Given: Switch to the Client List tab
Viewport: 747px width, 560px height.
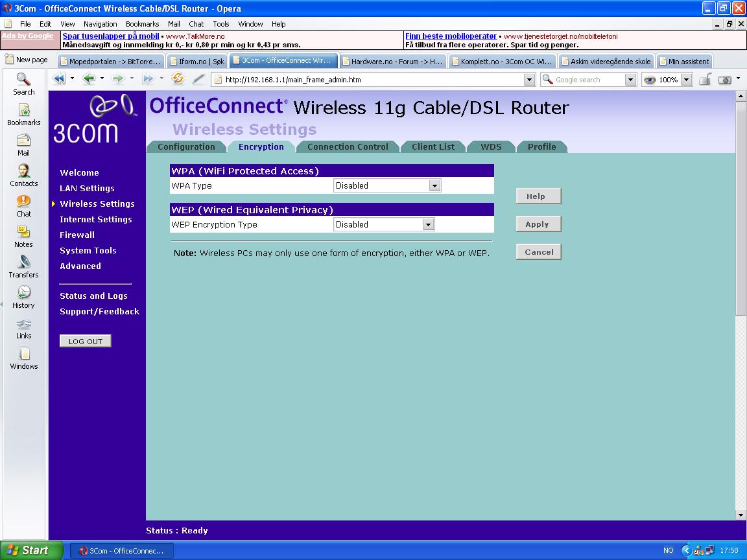Looking at the screenshot, I should point(433,146).
